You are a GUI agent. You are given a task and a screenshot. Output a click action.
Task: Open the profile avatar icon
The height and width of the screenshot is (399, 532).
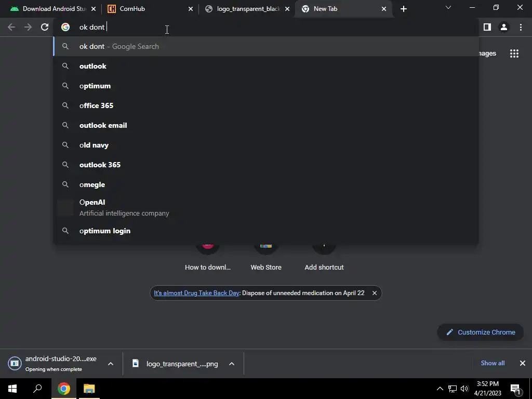click(504, 27)
